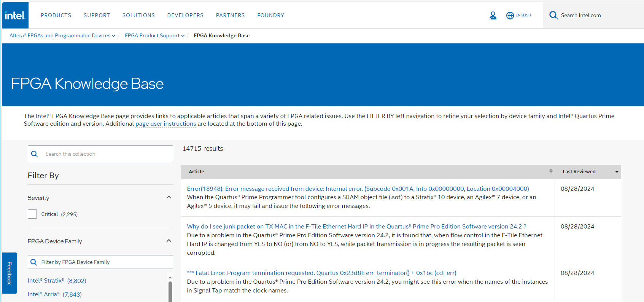
Task: Follow the page user instructions link
Action: click(166, 124)
